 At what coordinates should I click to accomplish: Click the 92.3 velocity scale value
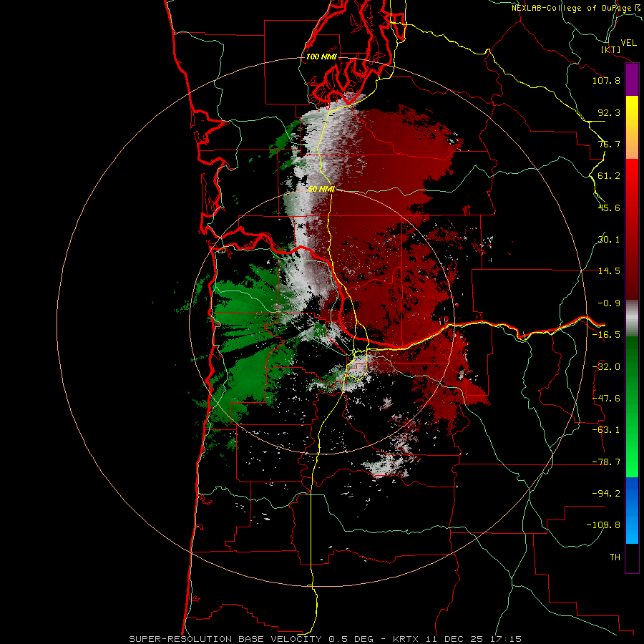(609, 112)
